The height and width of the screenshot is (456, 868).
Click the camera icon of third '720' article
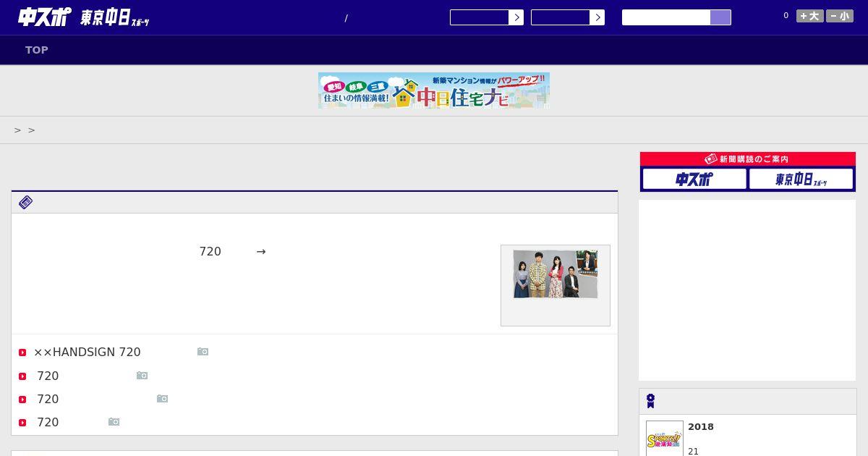click(x=162, y=399)
